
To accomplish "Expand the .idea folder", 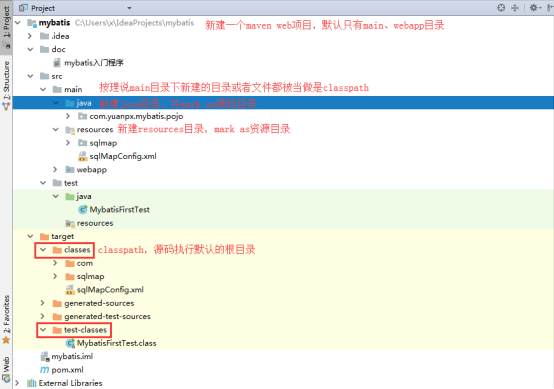I will pos(30,36).
